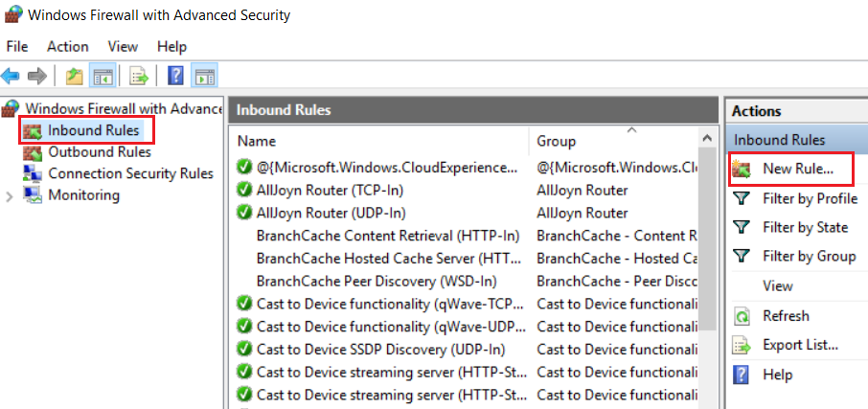Image resolution: width=868 pixels, height=409 pixels.
Task: Click the title bar firewall app icon
Action: (12, 14)
